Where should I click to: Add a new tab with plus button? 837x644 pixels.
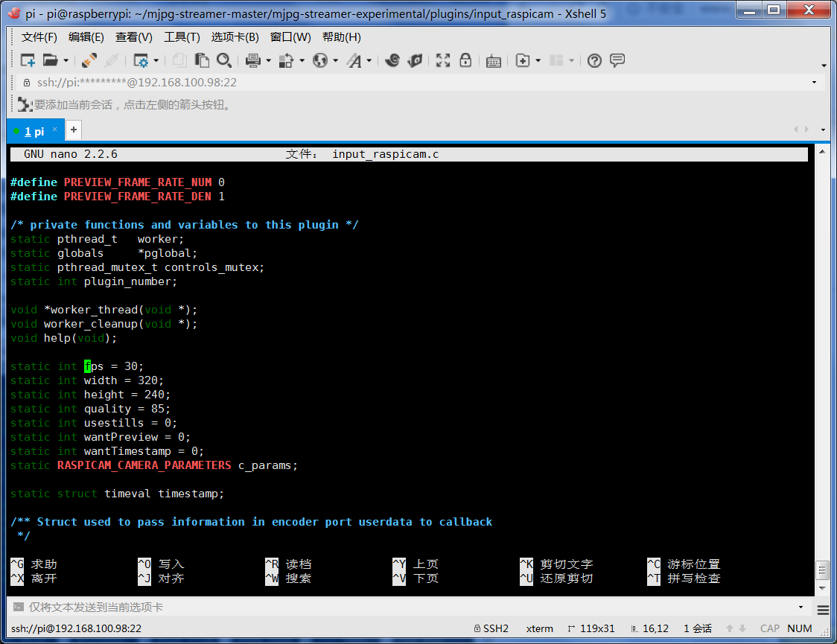click(74, 130)
